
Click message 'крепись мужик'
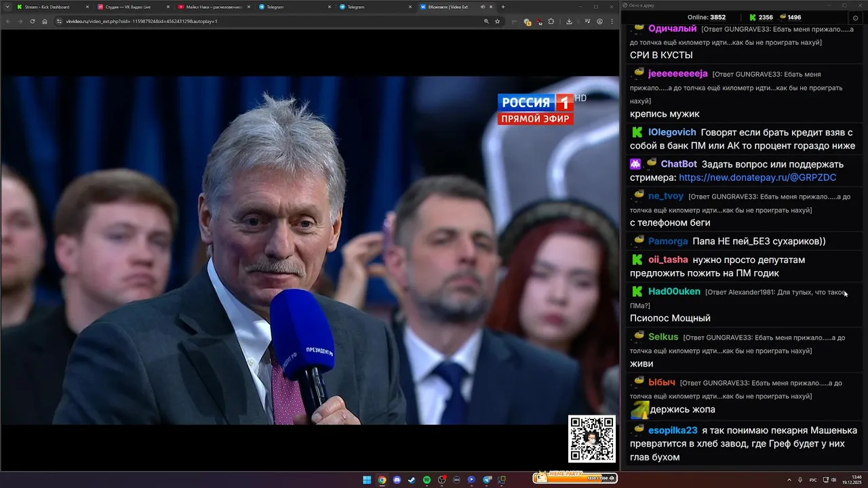[665, 114]
